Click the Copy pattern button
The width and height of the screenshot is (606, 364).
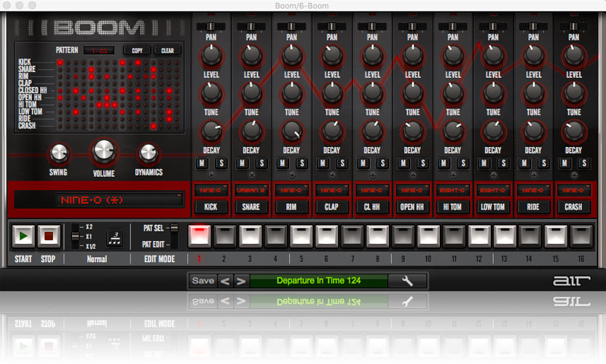(137, 51)
